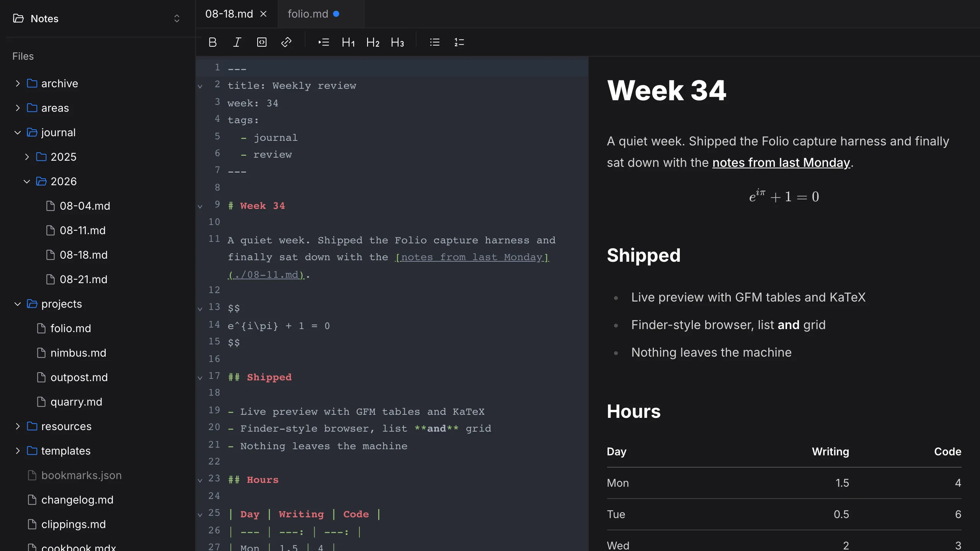
Task: Fold the Week 34 heading at line 9
Action: coord(200,207)
